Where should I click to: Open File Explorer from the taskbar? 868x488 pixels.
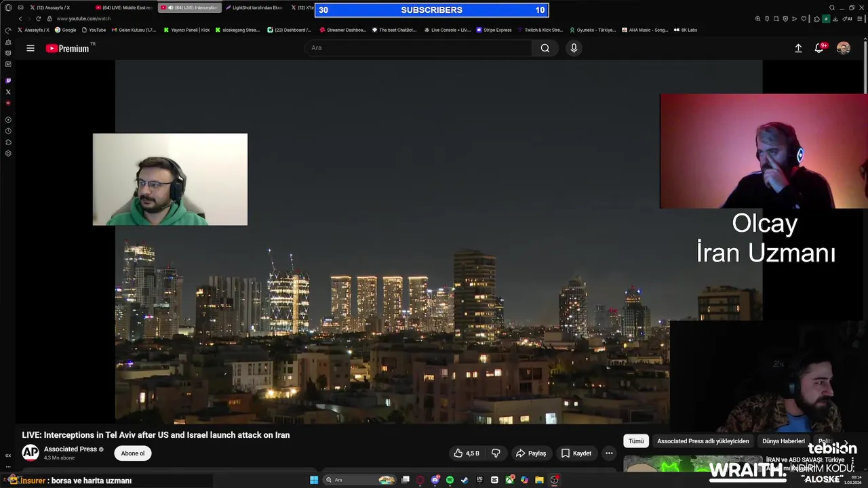(x=539, y=480)
